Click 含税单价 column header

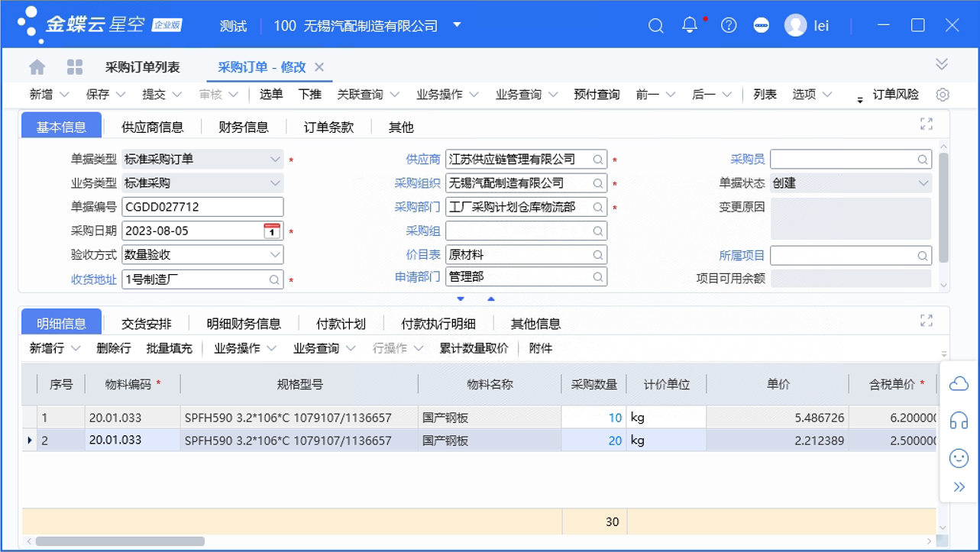pos(892,385)
